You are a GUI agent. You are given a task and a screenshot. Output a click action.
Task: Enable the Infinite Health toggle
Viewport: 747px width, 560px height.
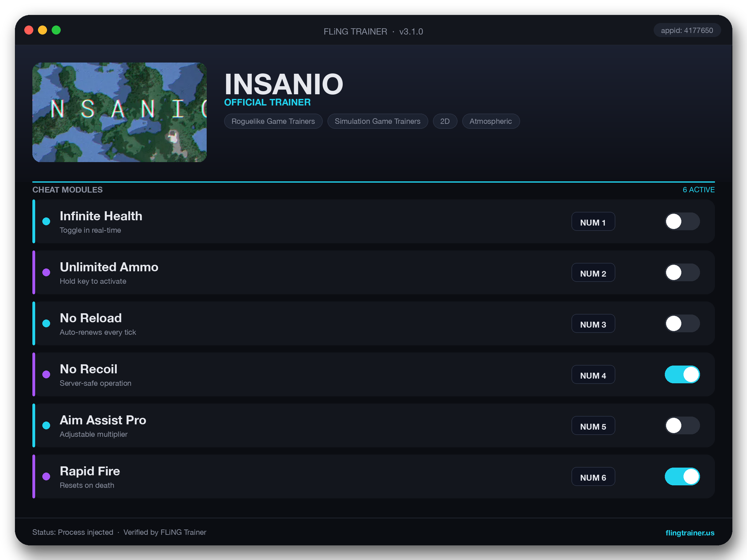[x=682, y=222]
